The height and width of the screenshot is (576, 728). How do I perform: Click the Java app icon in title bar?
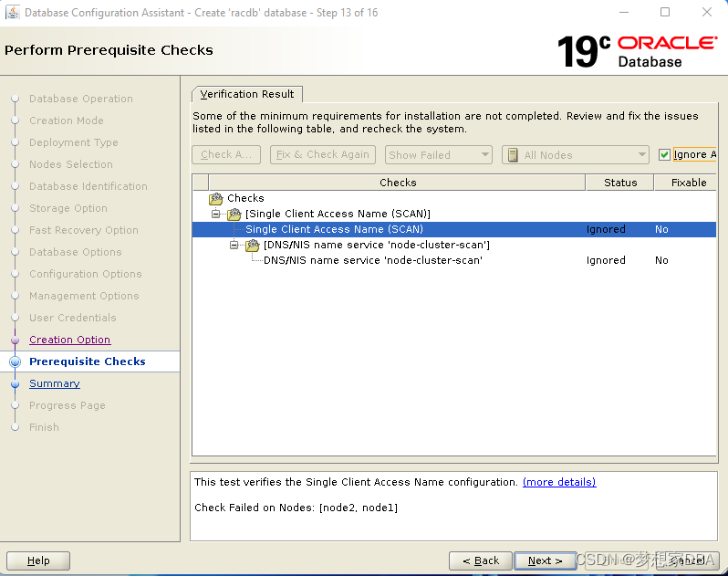coord(12,12)
